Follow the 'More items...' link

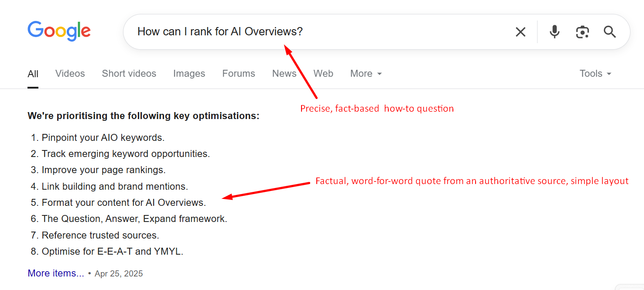[x=56, y=273]
